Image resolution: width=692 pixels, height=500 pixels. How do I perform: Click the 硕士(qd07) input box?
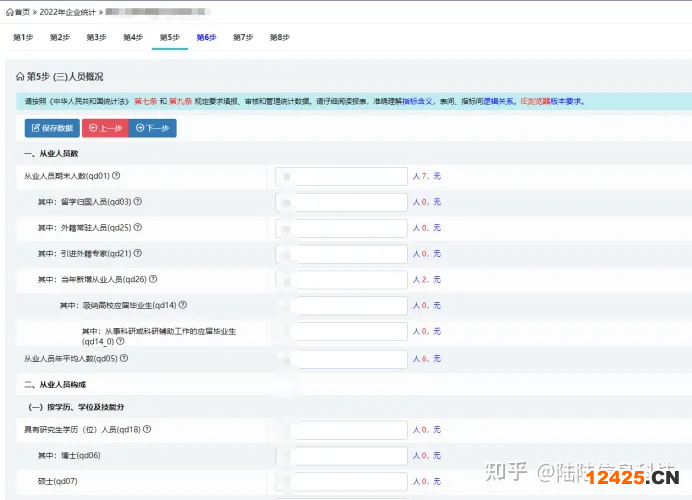click(x=341, y=481)
